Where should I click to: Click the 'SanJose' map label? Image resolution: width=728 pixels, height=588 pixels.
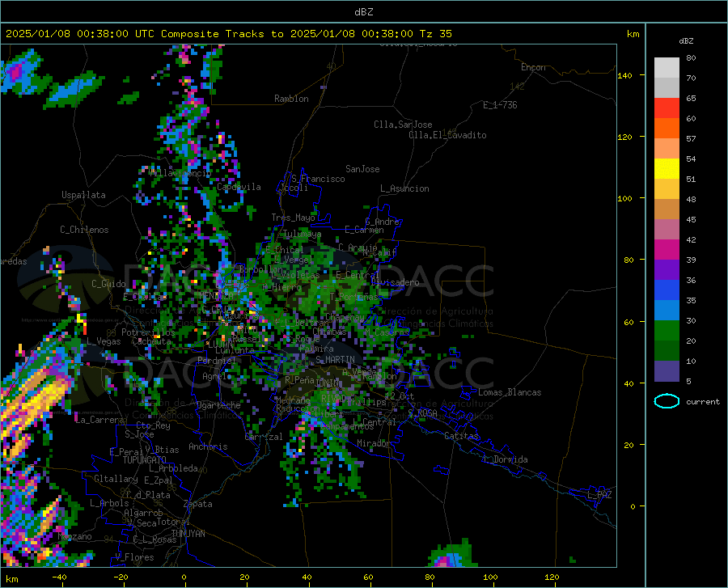[x=362, y=169]
